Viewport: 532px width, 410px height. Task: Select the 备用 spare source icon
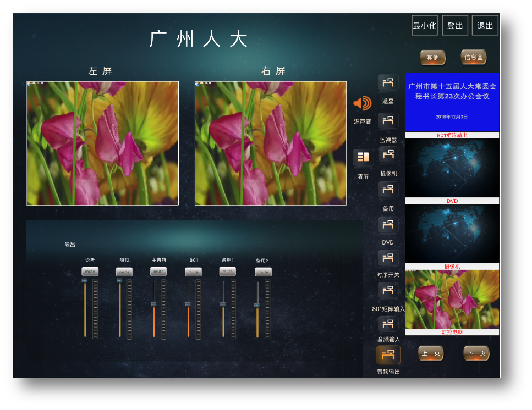[388, 190]
